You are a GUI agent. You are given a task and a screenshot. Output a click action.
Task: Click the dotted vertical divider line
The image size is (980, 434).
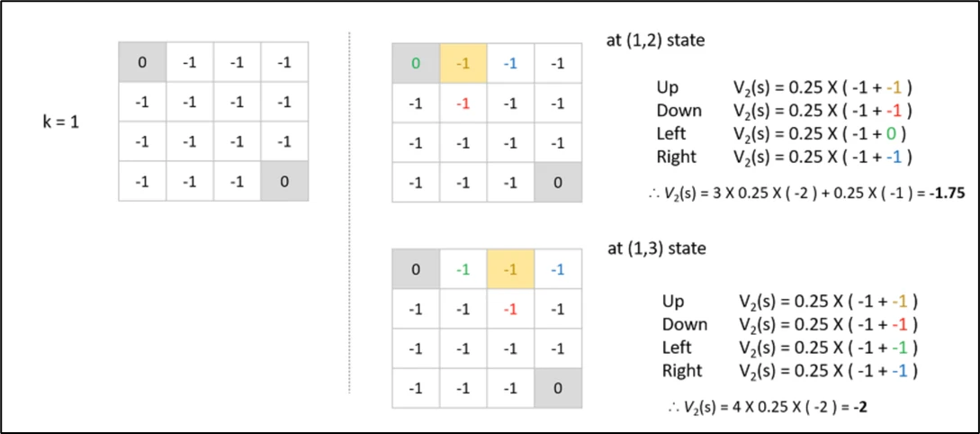tap(349, 212)
